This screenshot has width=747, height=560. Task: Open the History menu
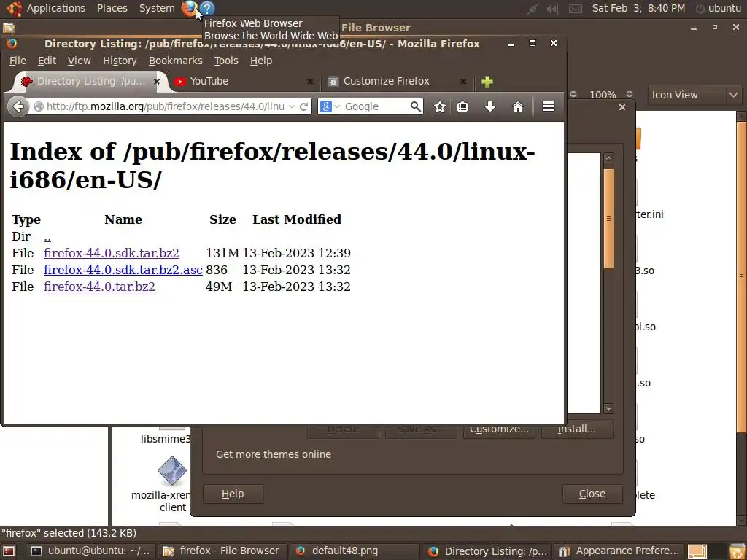pyautogui.click(x=120, y=61)
